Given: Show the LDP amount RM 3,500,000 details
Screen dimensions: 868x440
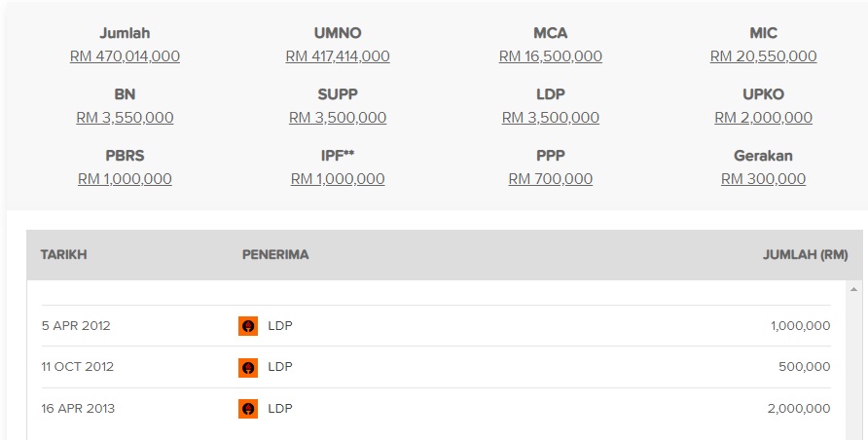Looking at the screenshot, I should coord(551,118).
